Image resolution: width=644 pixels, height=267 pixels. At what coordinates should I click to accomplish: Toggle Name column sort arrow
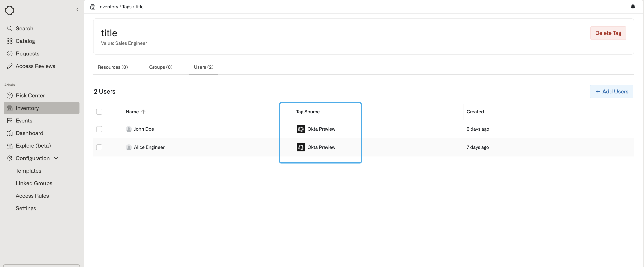click(143, 112)
